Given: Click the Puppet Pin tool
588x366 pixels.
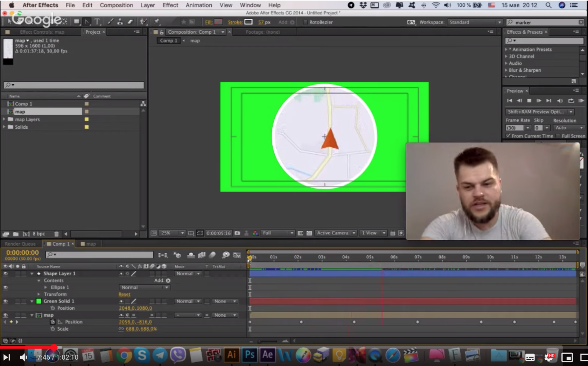Looking at the screenshot, I should point(157,22).
